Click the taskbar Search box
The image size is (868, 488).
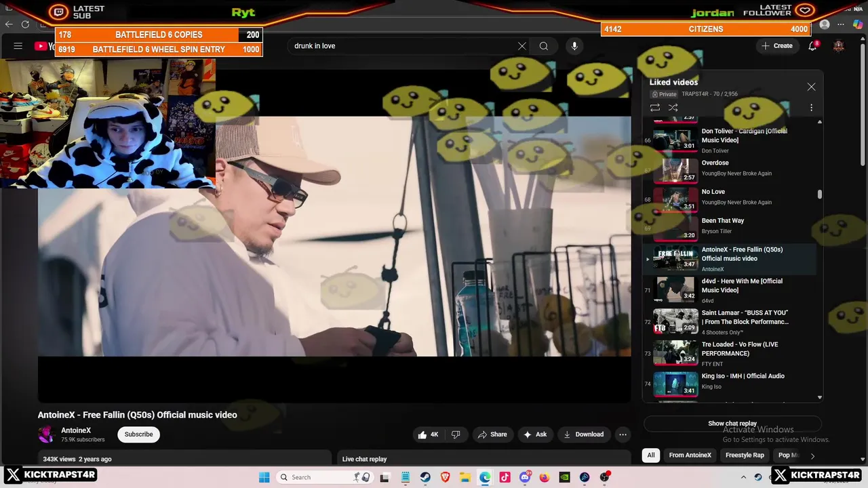[x=324, y=477]
